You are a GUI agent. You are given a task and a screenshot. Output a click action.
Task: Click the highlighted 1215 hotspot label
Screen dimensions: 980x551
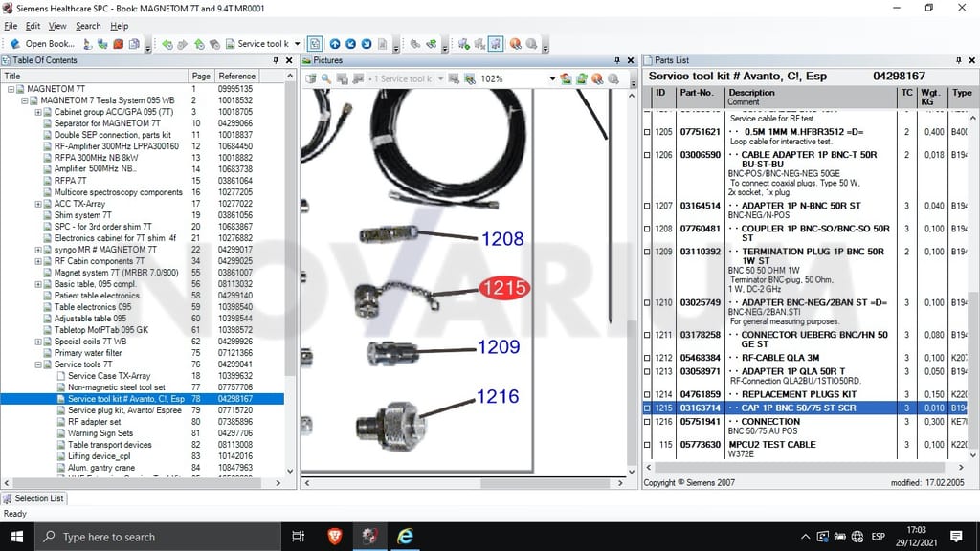[x=504, y=288]
